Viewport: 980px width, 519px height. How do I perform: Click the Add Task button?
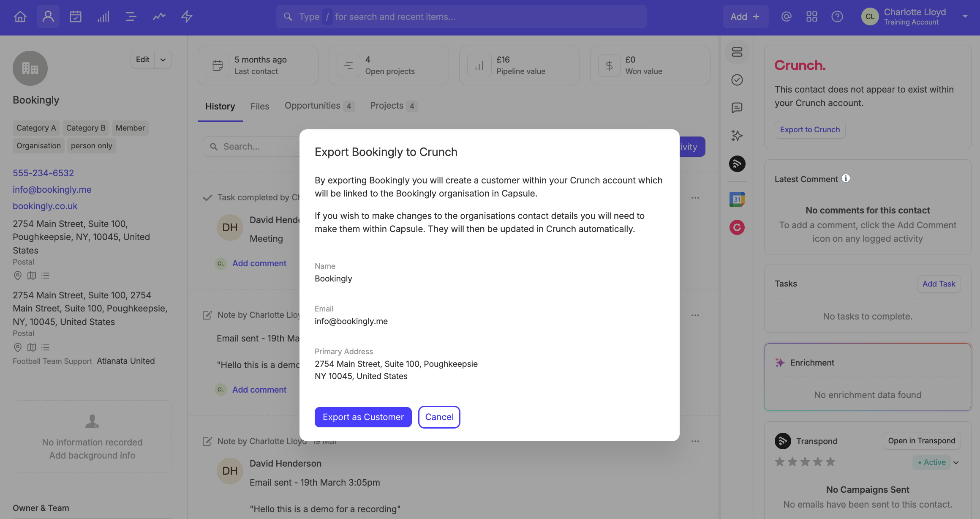click(939, 284)
